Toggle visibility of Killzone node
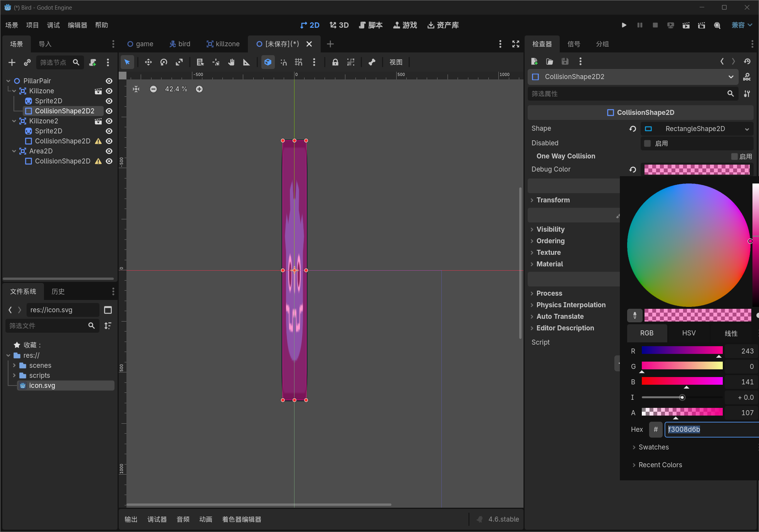This screenshot has width=759, height=532. click(109, 91)
